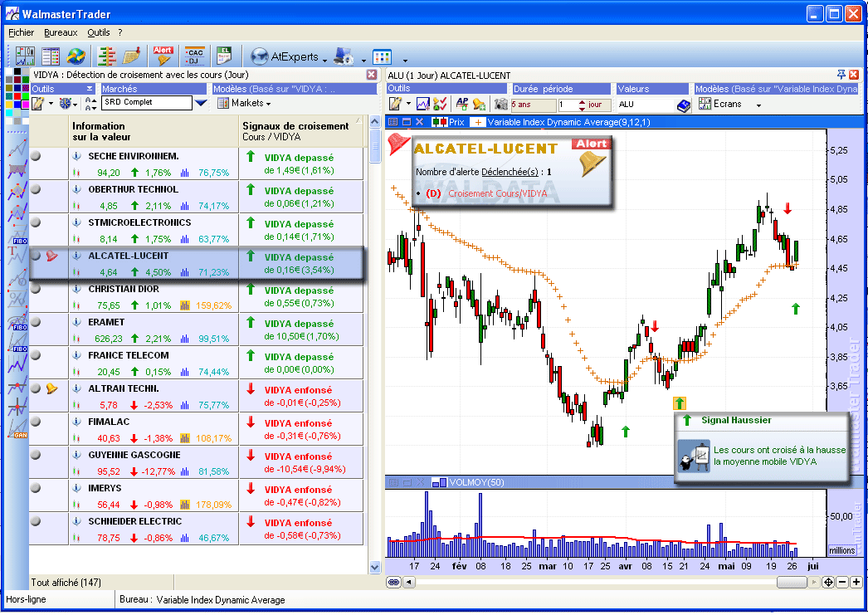
Task: Open the green-red bars market depth icon
Action: coord(107,56)
